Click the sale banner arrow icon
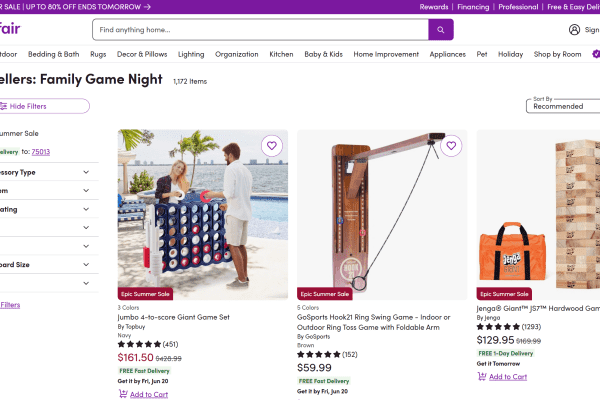600x400 pixels. tap(147, 7)
